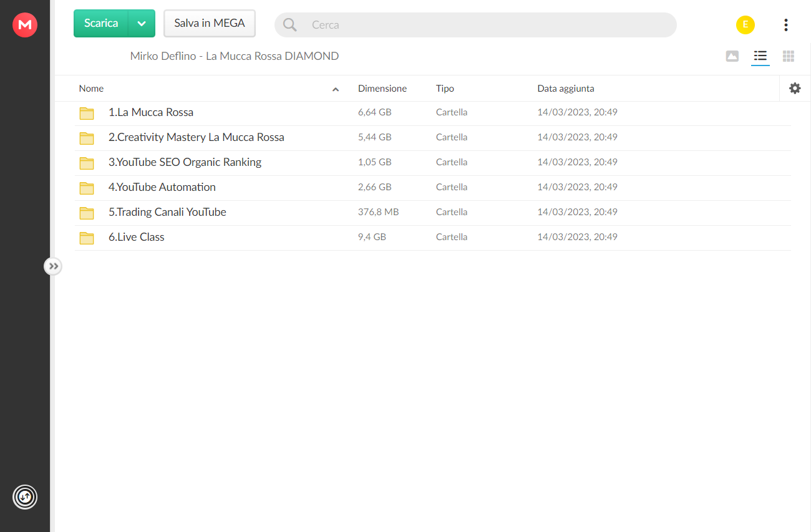The height and width of the screenshot is (532, 811).
Task: Click the yellow E account avatar
Action: coord(745,25)
